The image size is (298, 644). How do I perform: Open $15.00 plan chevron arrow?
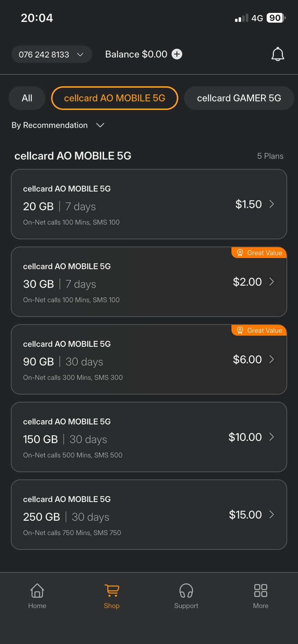(272, 515)
